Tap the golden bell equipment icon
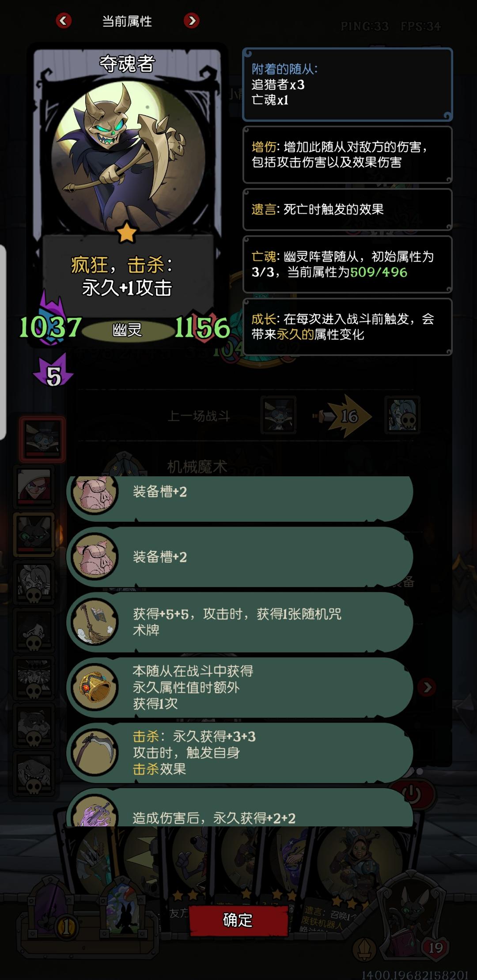The image size is (477, 980). [94, 687]
